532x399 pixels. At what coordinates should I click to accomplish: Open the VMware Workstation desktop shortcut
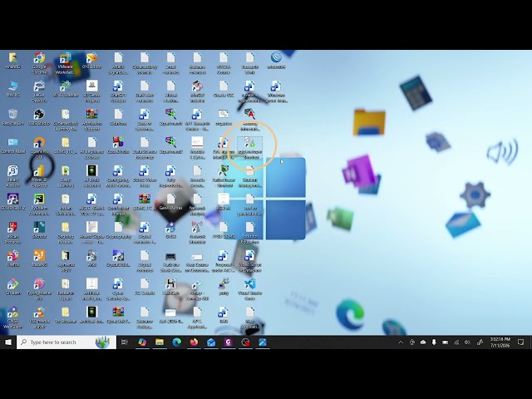[65, 63]
